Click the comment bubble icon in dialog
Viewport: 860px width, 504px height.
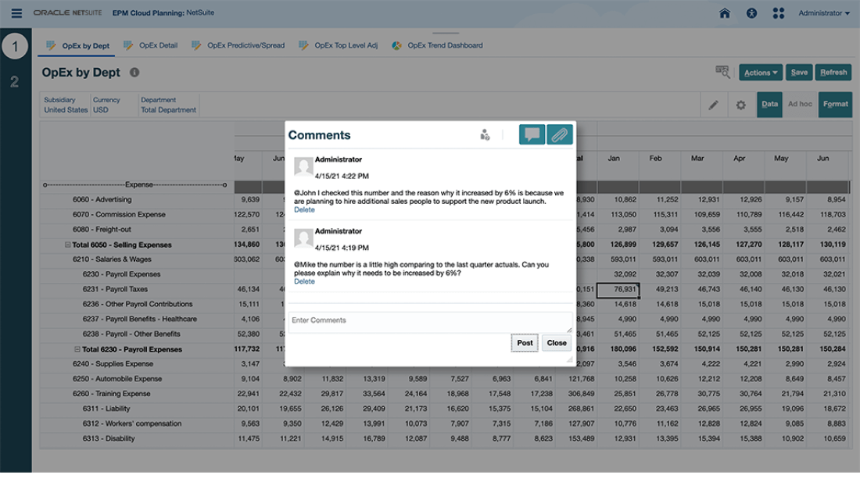532,134
